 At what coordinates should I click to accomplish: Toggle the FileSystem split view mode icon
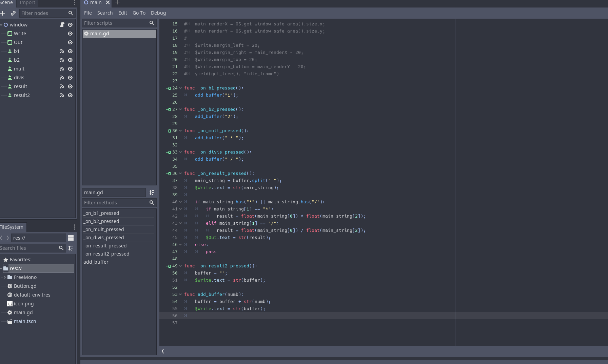(x=71, y=238)
